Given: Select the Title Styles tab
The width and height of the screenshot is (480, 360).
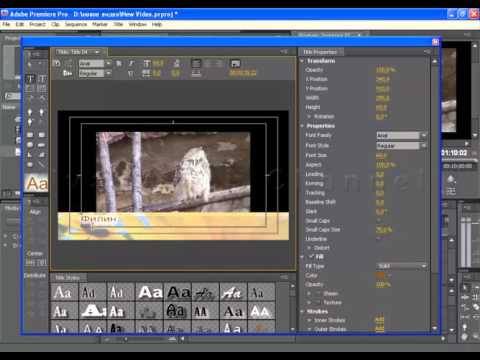Looking at the screenshot, I should click(68, 277).
